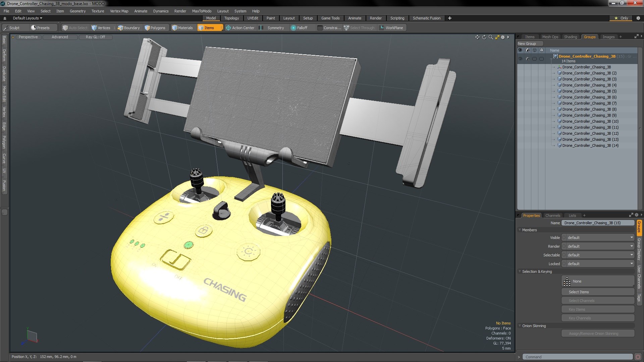Toggle the visibility eye column header

tap(520, 50)
